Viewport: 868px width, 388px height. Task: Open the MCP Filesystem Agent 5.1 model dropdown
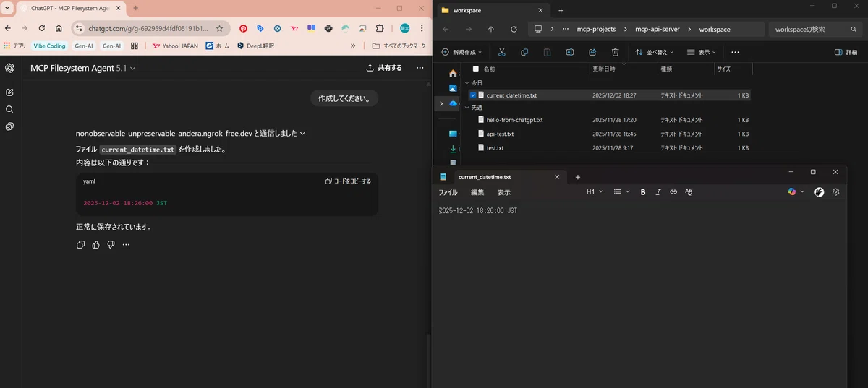[x=83, y=68]
